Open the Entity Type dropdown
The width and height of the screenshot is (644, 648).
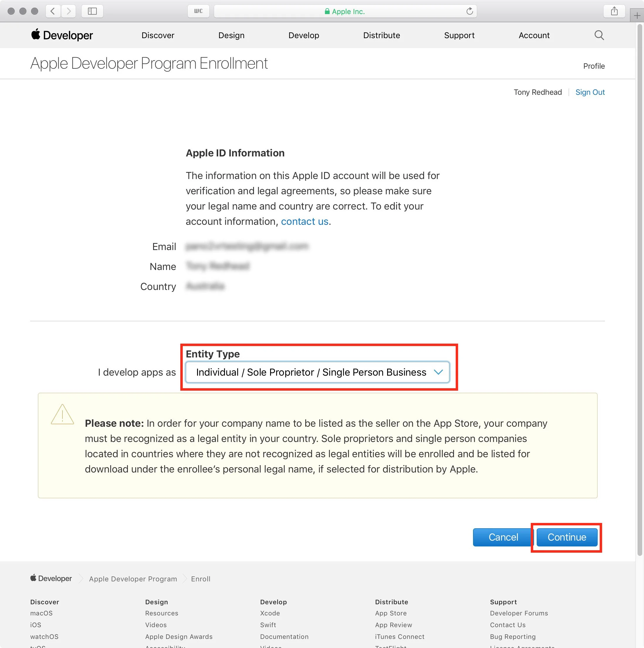coord(317,372)
